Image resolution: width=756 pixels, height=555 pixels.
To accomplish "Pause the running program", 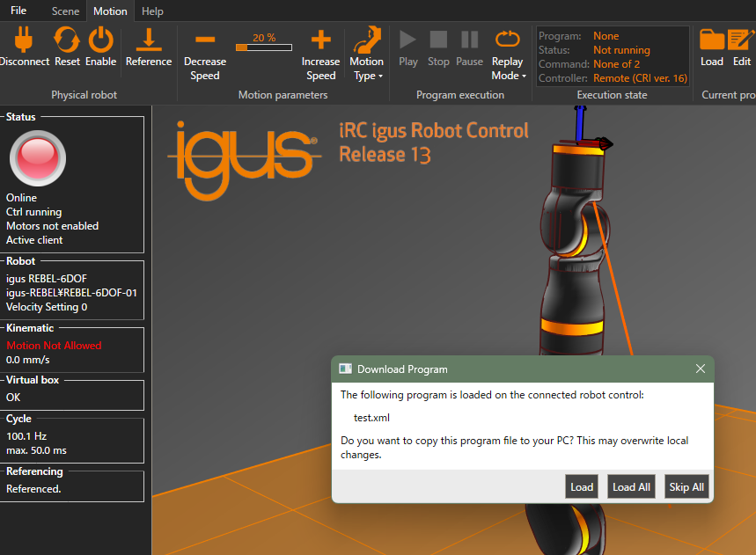I will pyautogui.click(x=469, y=40).
